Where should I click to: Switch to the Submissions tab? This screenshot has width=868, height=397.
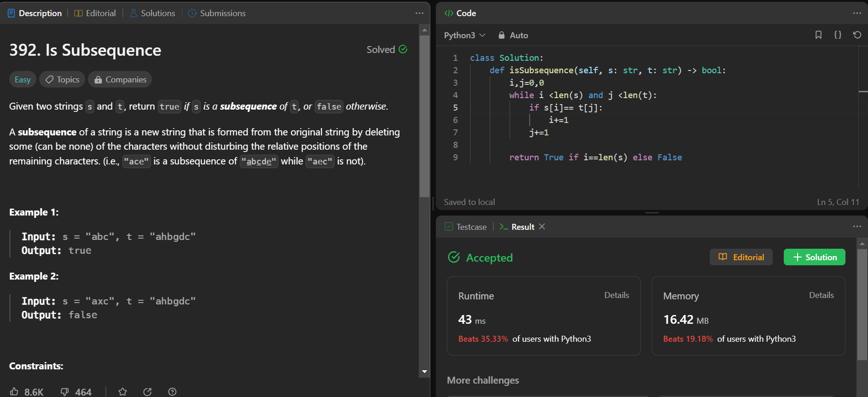[x=217, y=13]
